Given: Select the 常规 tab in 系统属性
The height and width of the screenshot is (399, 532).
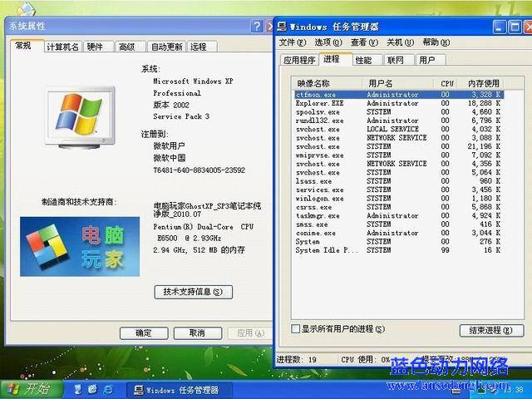Looking at the screenshot, I should pos(27,46).
